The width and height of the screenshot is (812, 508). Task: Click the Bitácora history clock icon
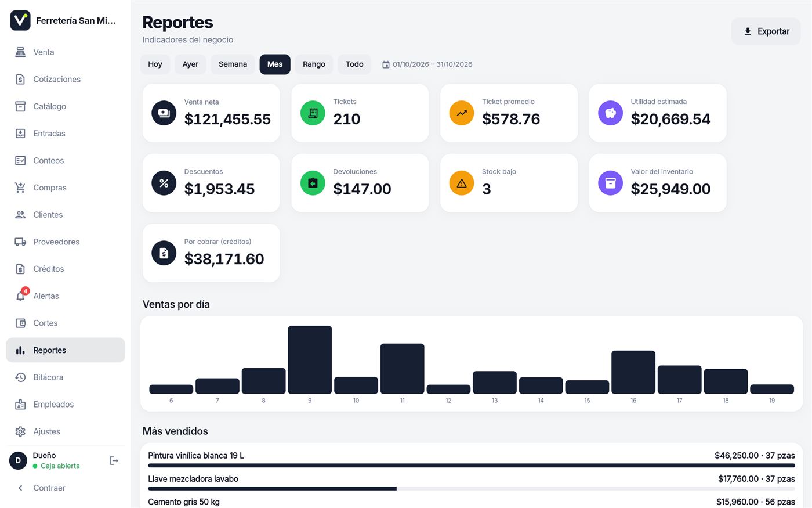pos(20,377)
